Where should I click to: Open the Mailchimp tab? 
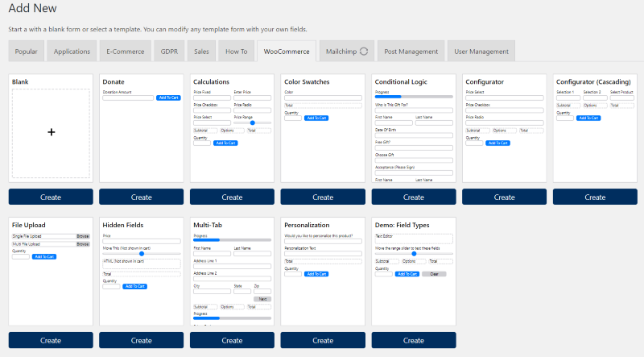click(x=347, y=52)
